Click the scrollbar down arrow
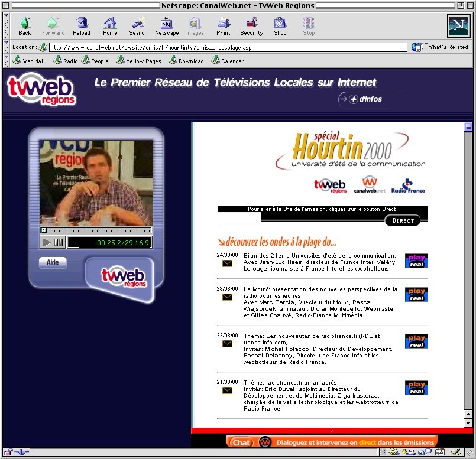This screenshot has height=459, width=476. [x=468, y=422]
